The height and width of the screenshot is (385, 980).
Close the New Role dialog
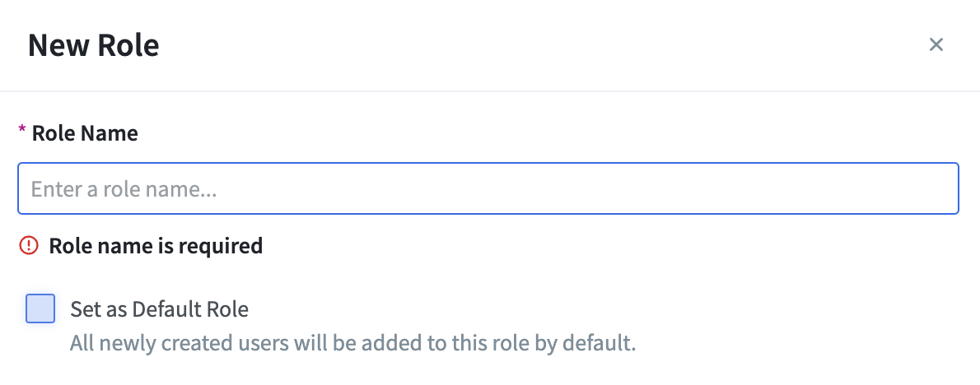click(936, 44)
